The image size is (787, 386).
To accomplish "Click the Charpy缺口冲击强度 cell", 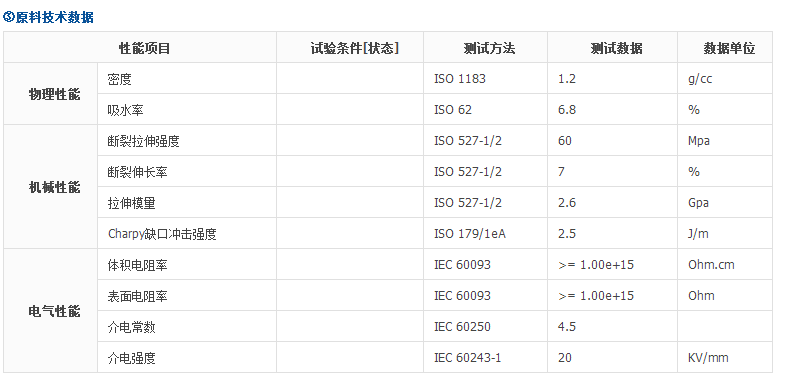I will [x=187, y=233].
